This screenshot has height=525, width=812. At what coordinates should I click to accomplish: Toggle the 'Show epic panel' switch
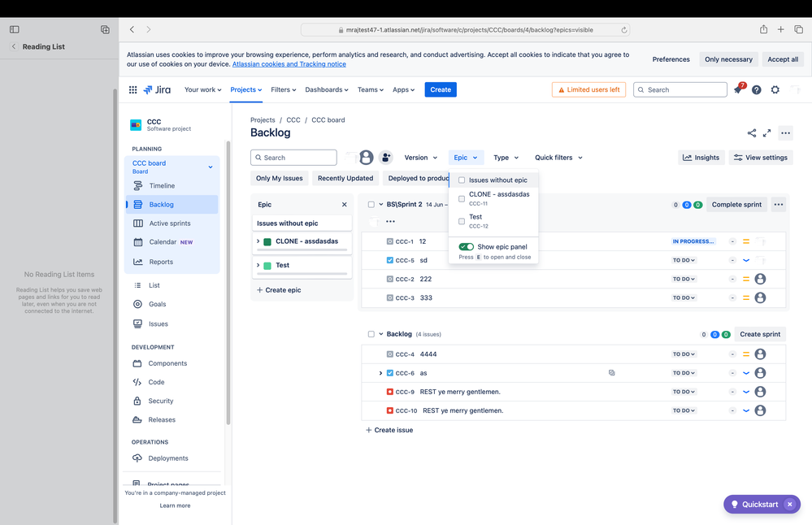[x=466, y=247]
